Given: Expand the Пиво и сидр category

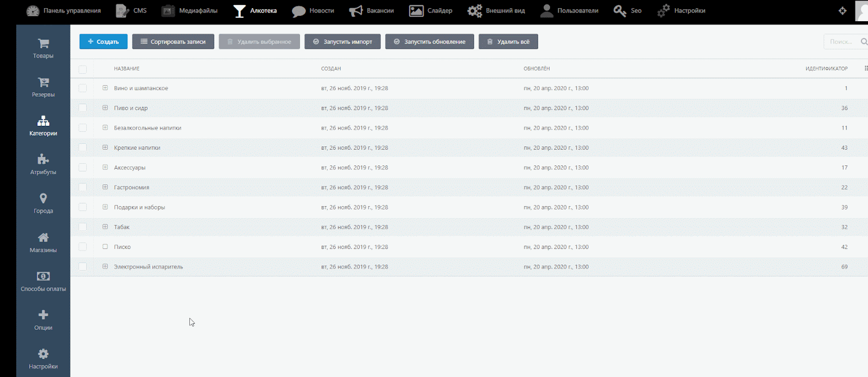Looking at the screenshot, I should tap(105, 107).
